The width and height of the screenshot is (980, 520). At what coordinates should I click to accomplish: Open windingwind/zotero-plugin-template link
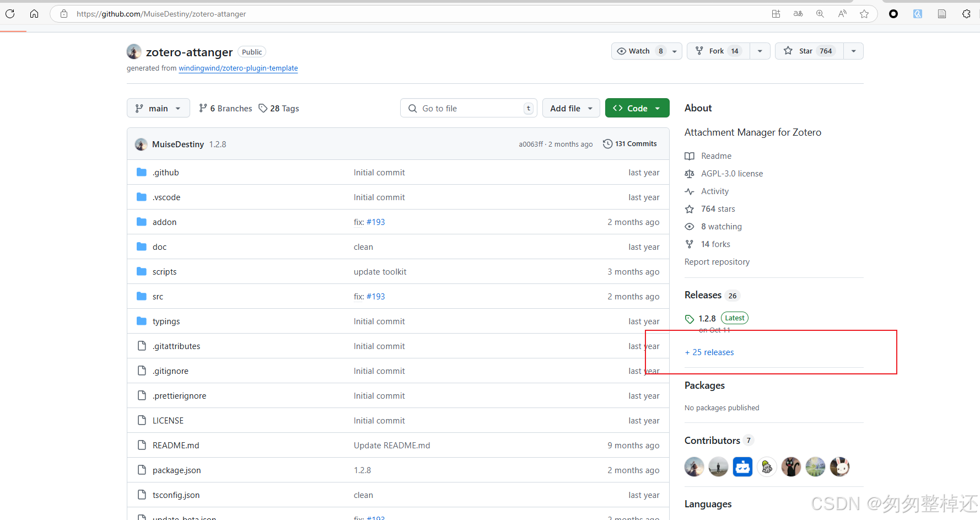pos(238,68)
